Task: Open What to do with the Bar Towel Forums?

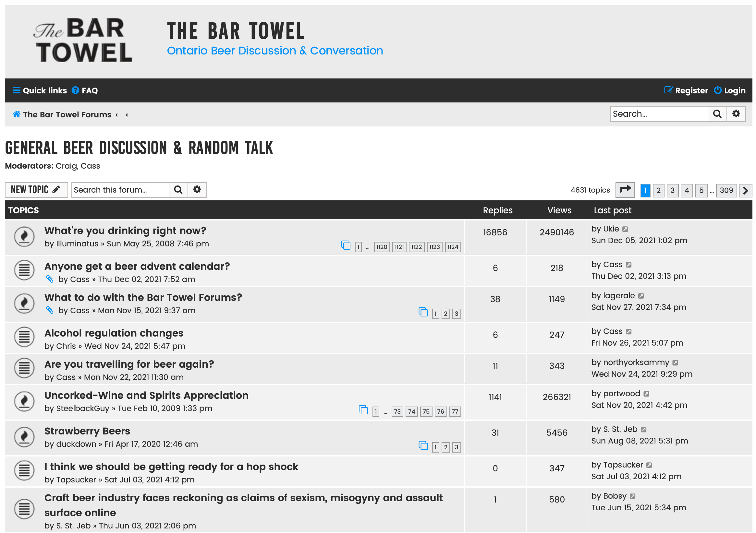Action: pos(143,297)
